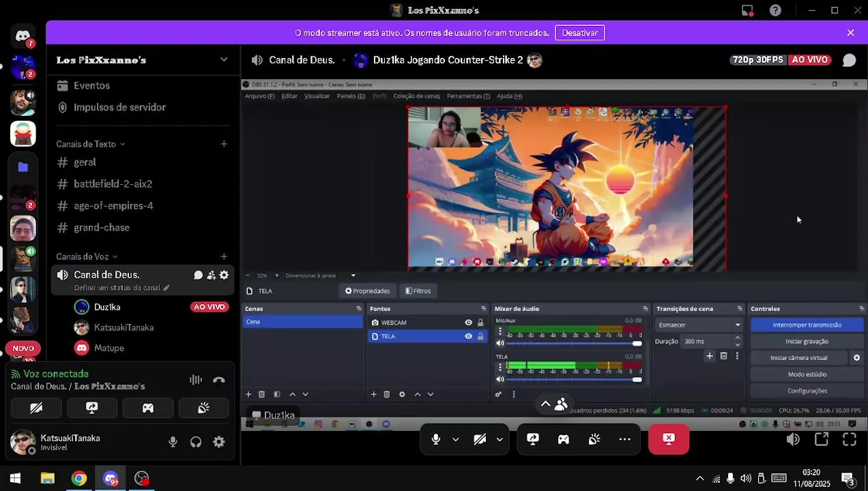Stop watching the stream red button
The height and width of the screenshot is (491, 868).
tap(669, 439)
